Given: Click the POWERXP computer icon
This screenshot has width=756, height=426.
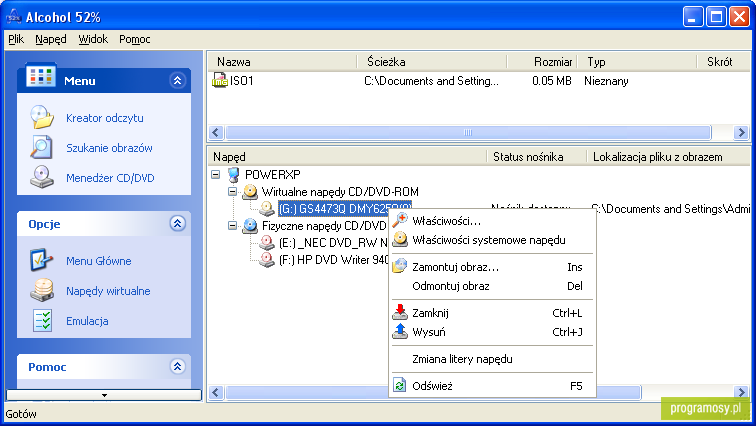Looking at the screenshot, I should pos(234,174).
